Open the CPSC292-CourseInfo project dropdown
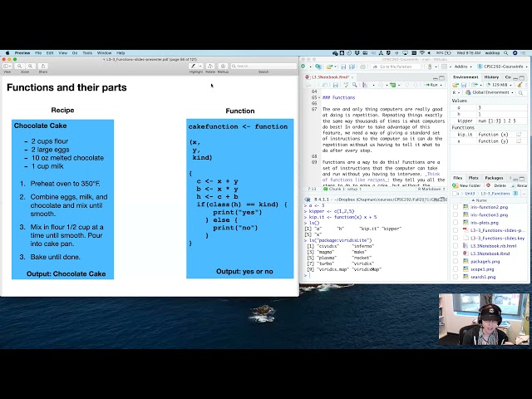 (x=503, y=66)
